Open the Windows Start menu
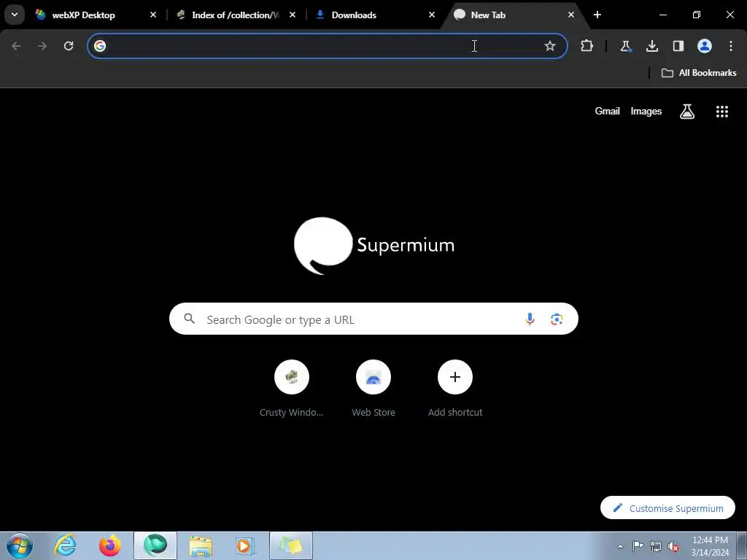Image resolution: width=747 pixels, height=560 pixels. click(x=20, y=545)
